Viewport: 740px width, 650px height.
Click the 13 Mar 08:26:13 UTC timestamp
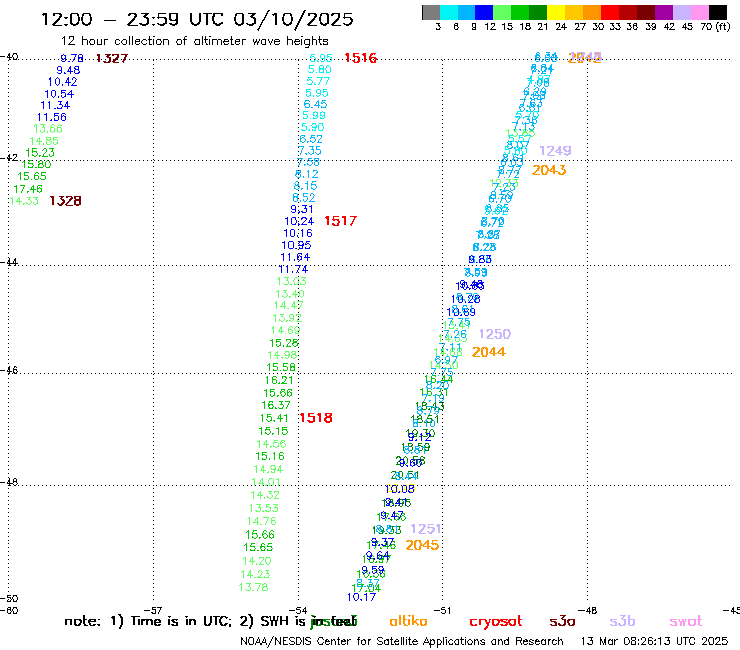(655, 641)
